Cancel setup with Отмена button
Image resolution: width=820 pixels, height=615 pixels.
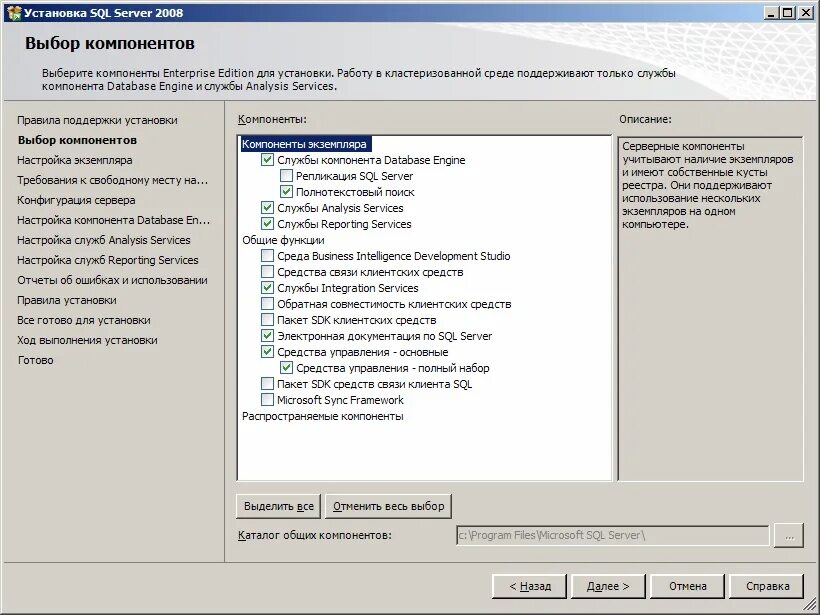[x=687, y=586]
